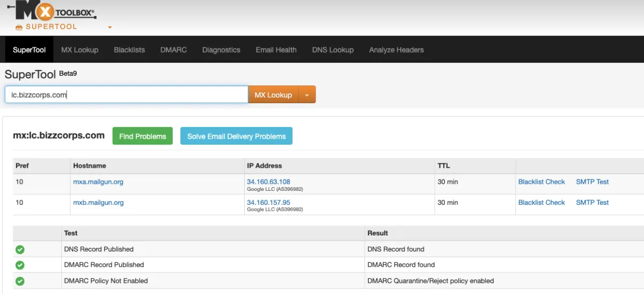Click the orange MX Lookup button
644x294 pixels.
(x=273, y=95)
